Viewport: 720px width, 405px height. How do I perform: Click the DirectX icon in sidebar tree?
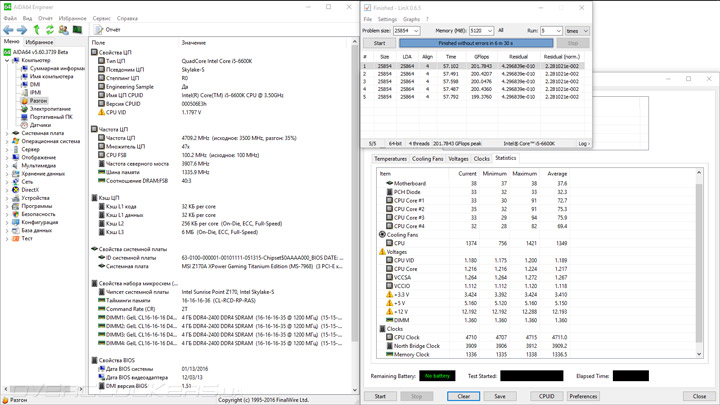(15, 190)
